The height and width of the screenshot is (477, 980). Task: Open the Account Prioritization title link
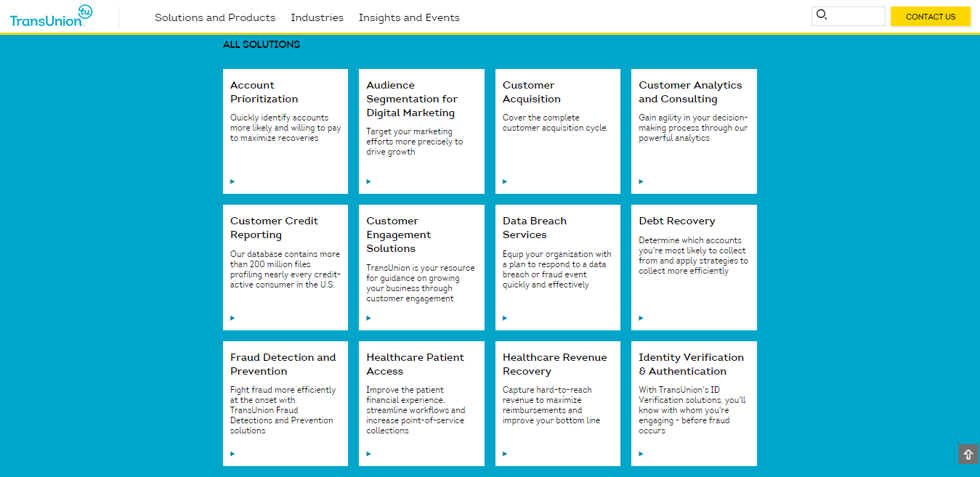(264, 92)
